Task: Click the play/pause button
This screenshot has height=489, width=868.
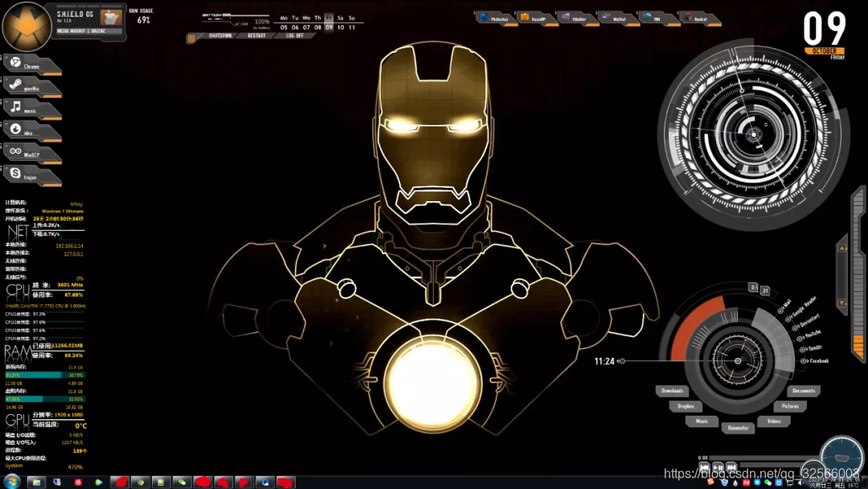Action: (718, 467)
